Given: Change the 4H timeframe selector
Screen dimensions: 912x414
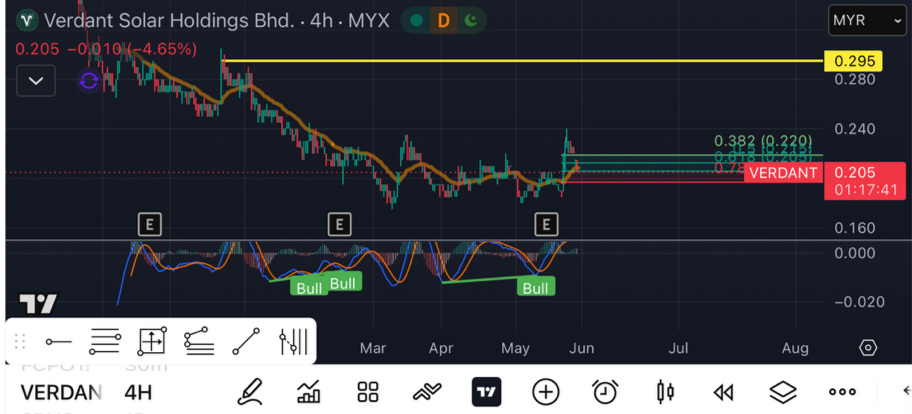Looking at the screenshot, I should 138,392.
